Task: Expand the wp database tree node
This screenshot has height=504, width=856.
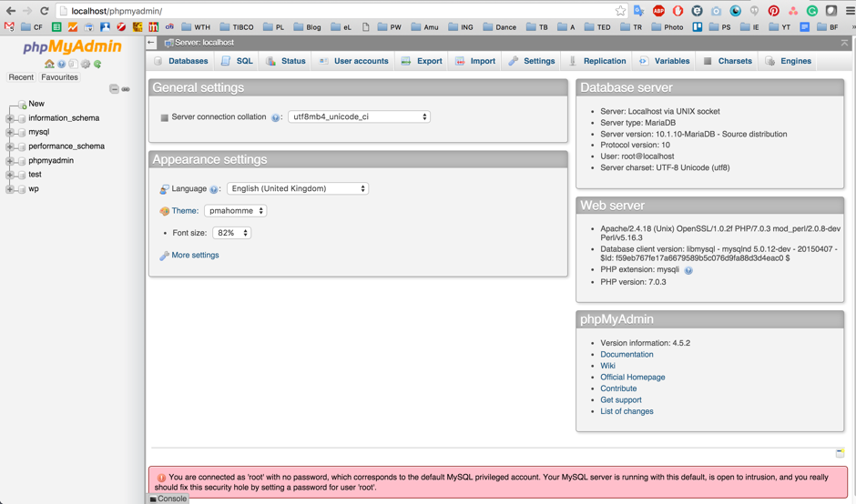Action: coord(10,189)
